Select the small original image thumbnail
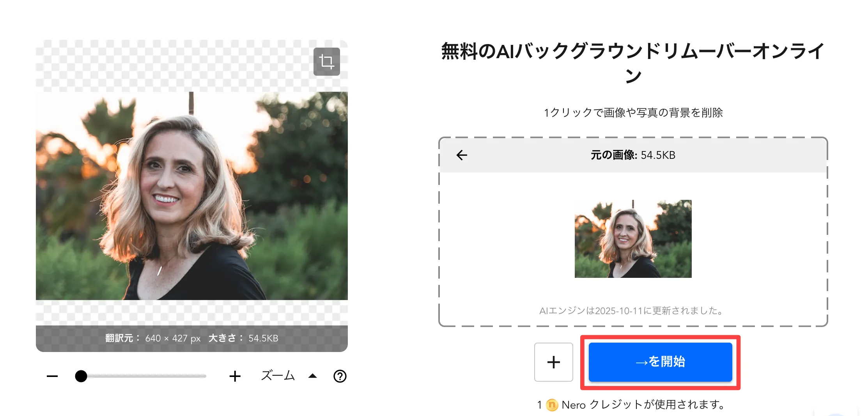 (633, 239)
